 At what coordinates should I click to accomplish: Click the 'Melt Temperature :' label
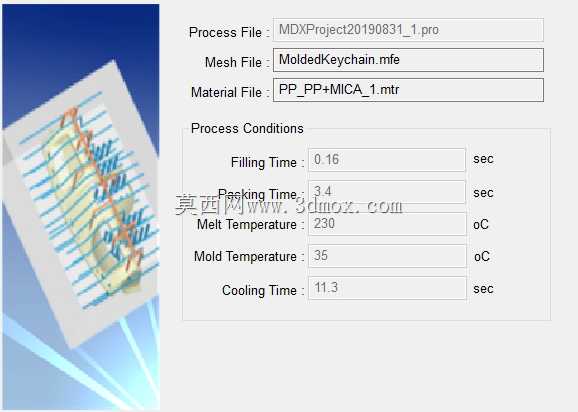coord(250,224)
